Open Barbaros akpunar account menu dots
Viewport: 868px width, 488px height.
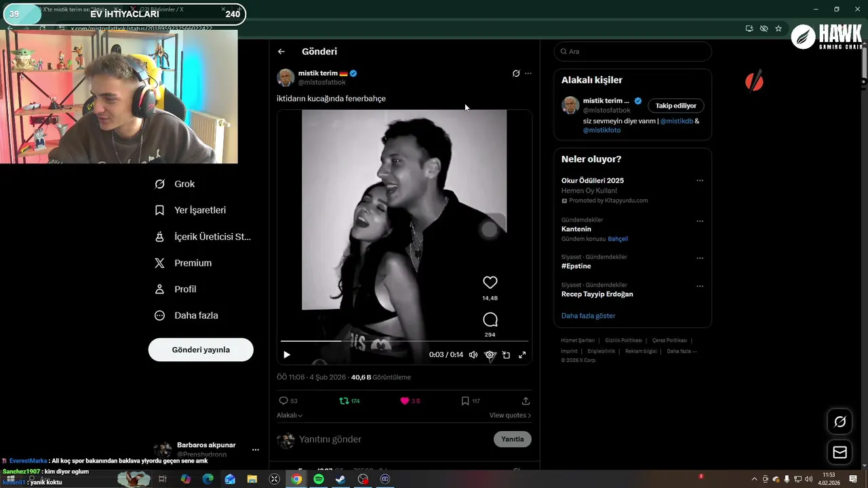[256, 449]
